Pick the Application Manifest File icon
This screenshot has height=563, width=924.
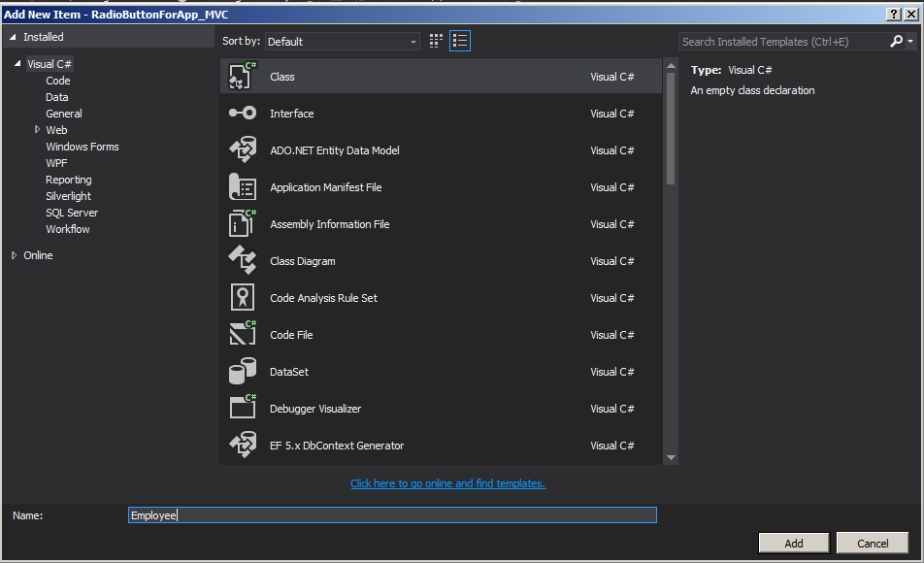coord(242,187)
